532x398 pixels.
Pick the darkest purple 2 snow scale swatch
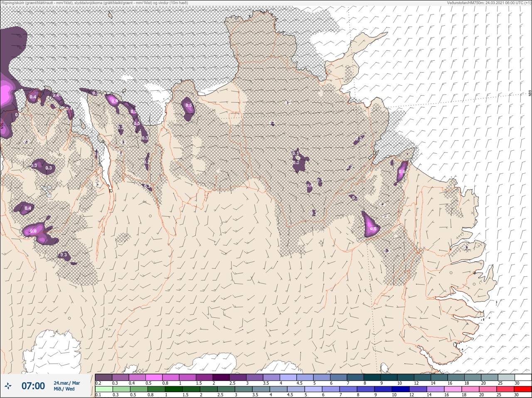point(221,377)
